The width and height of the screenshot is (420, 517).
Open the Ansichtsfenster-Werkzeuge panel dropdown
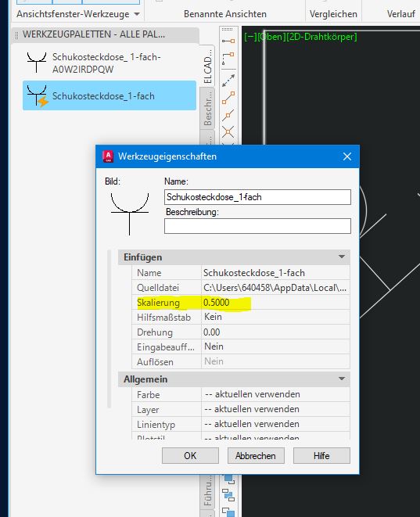tap(137, 14)
